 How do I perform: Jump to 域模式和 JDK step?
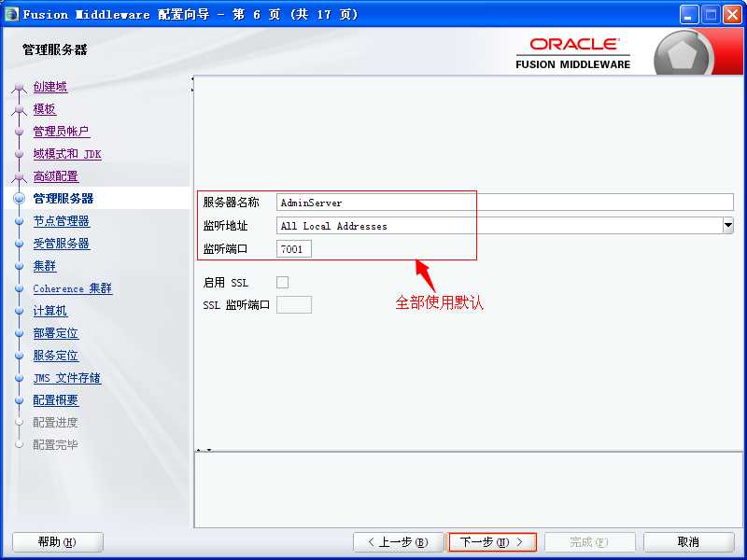(x=67, y=154)
